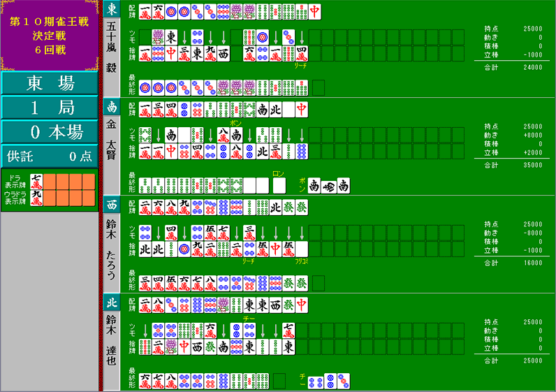
Task: Click red 中 tile ending East's starting hand
Action: coord(314,12)
